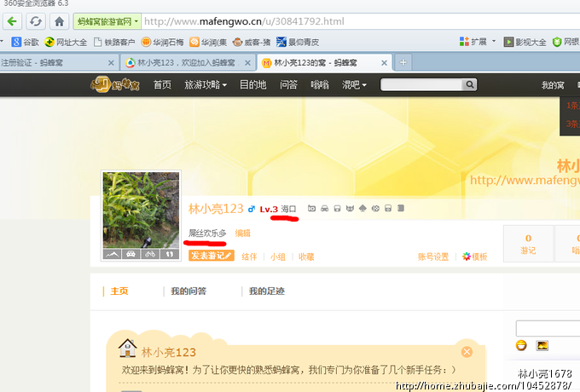Click the site search magnifier icon
This screenshot has height=392, width=580.
click(469, 84)
